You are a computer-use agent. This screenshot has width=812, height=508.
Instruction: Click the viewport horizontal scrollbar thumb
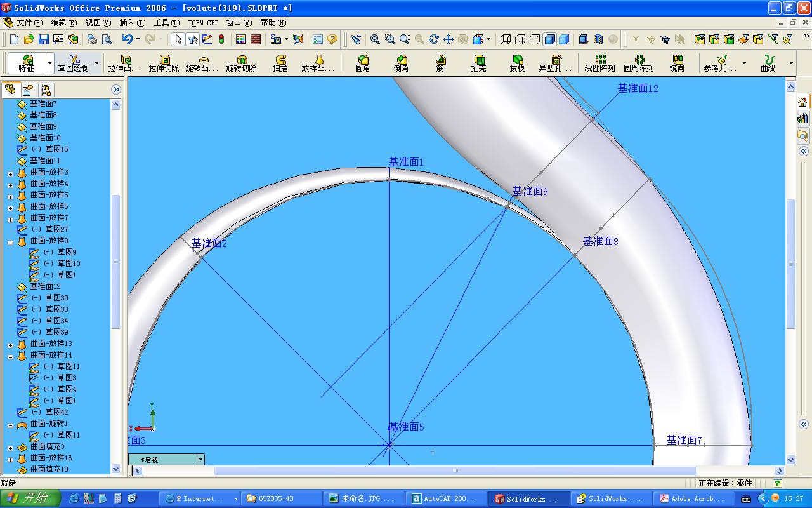(x=455, y=471)
